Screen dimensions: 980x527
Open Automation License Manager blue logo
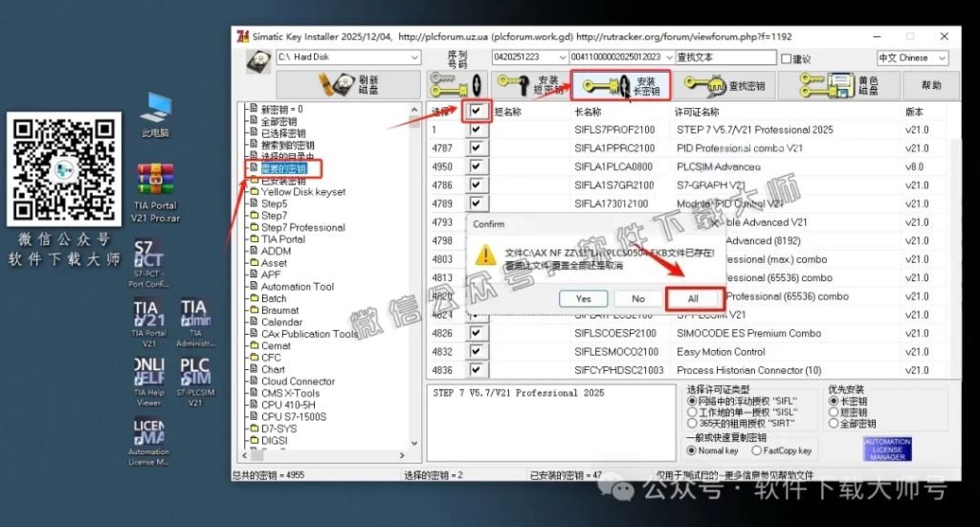887,449
